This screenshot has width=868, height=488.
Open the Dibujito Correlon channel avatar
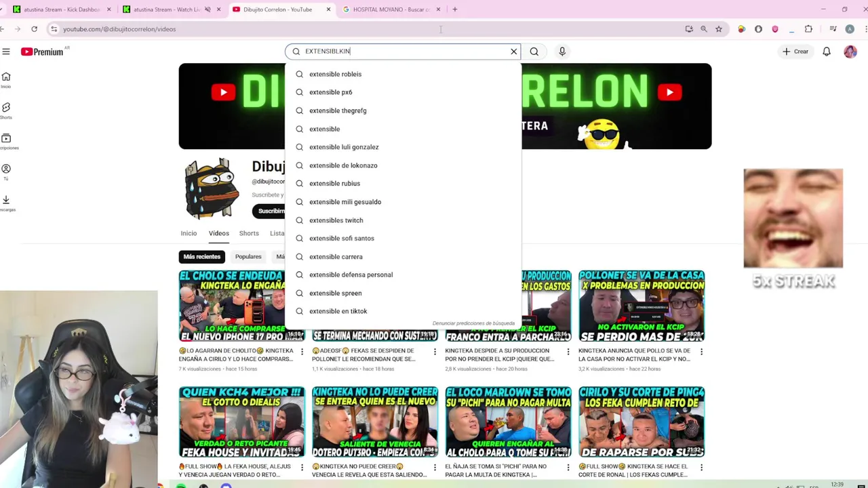click(x=212, y=188)
